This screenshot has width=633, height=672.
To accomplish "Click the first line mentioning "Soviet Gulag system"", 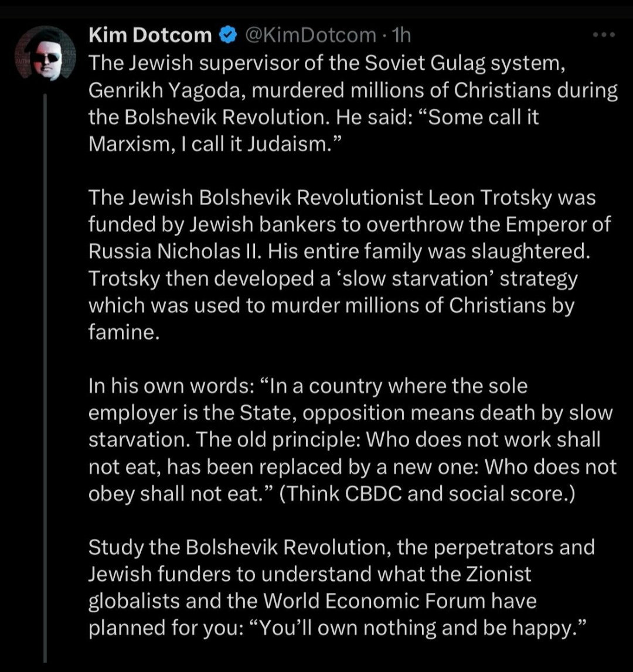I will [x=327, y=63].
